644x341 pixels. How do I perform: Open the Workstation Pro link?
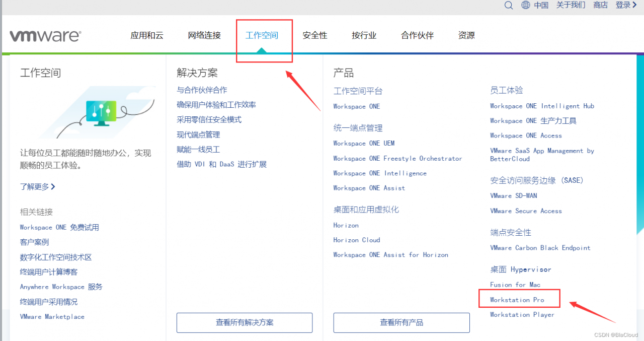[517, 300]
